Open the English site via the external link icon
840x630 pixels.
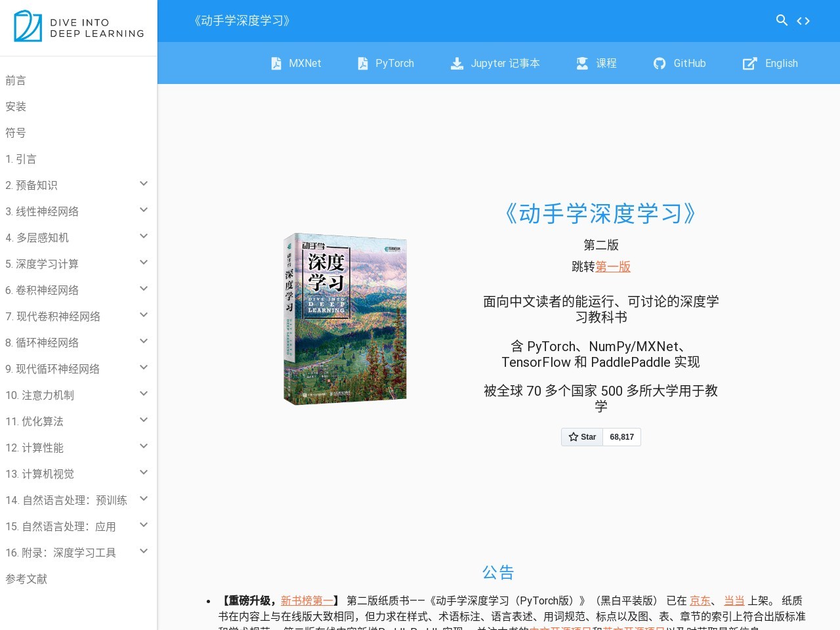749,63
